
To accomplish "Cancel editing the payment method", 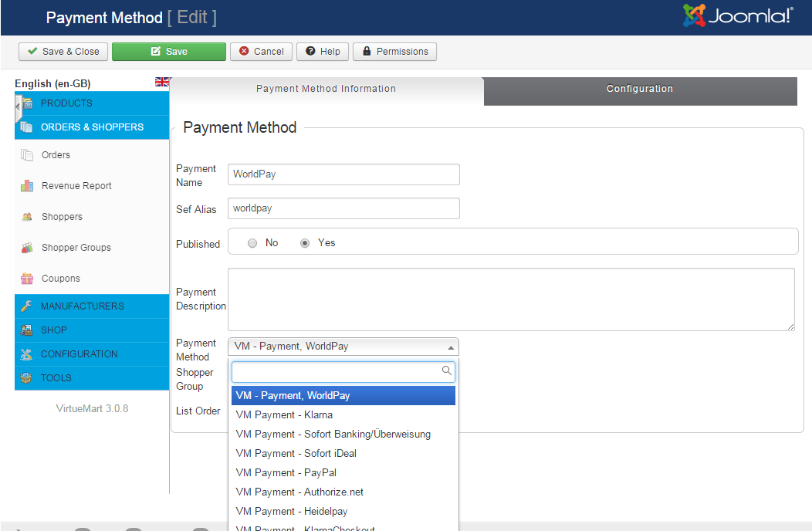I will [261, 51].
